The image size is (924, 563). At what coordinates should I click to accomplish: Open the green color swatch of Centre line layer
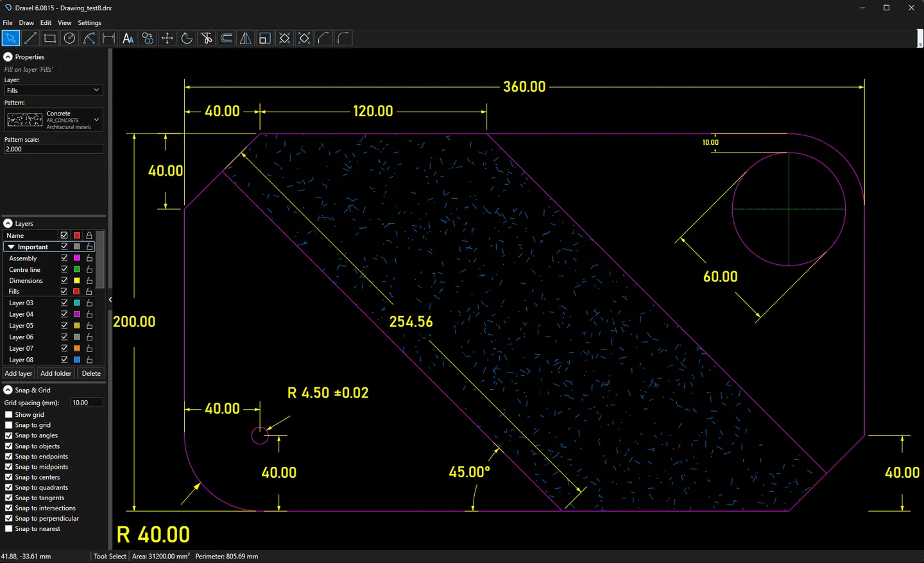tap(77, 269)
